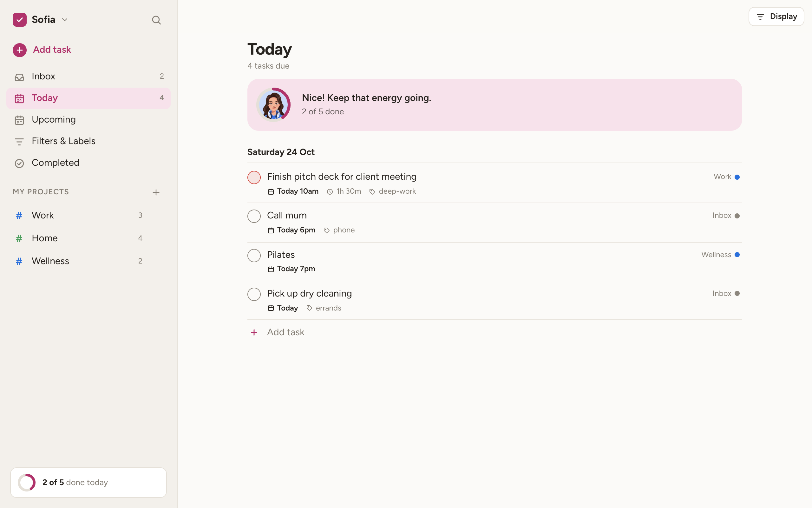
Task: Click the profile avatar in progress banner
Action: click(x=273, y=105)
